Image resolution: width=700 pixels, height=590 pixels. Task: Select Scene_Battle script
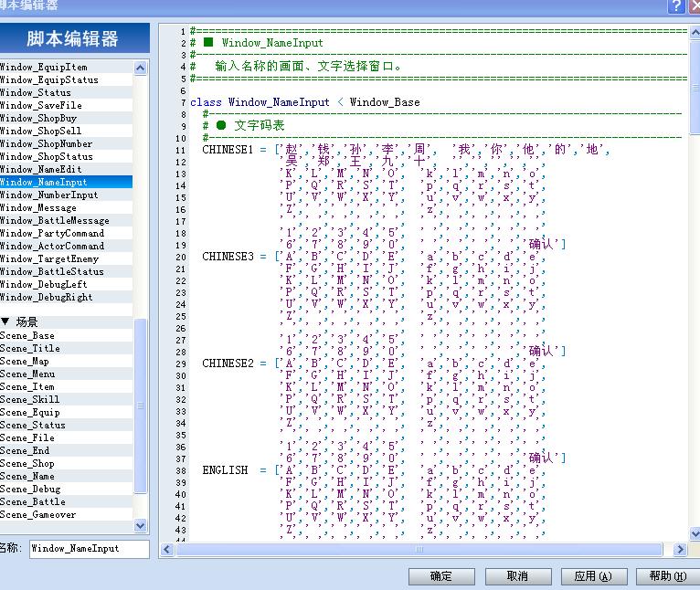(66, 501)
